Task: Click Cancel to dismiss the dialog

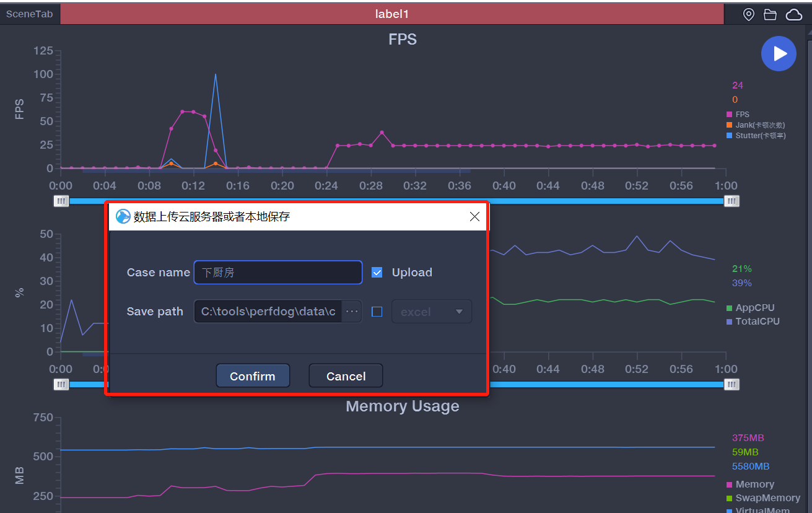Action: click(345, 375)
